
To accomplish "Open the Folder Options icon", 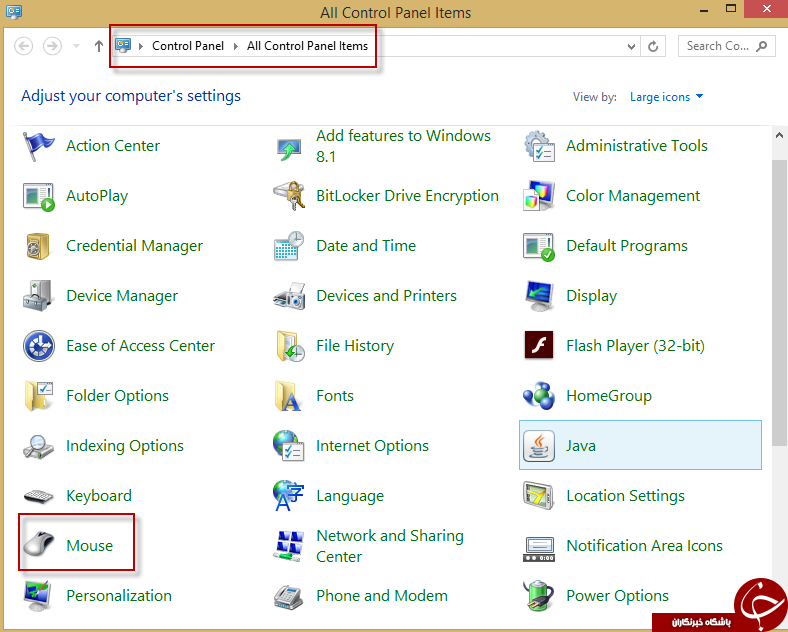I will [x=38, y=396].
